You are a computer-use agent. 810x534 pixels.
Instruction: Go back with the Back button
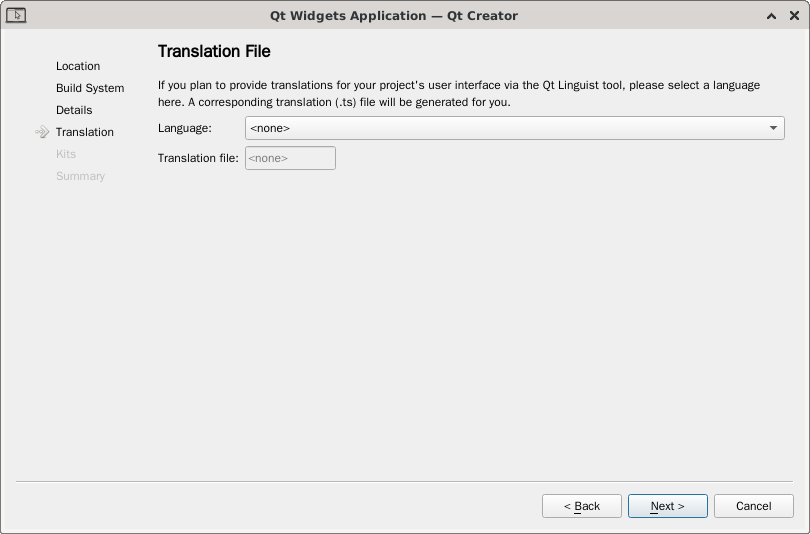pos(582,506)
